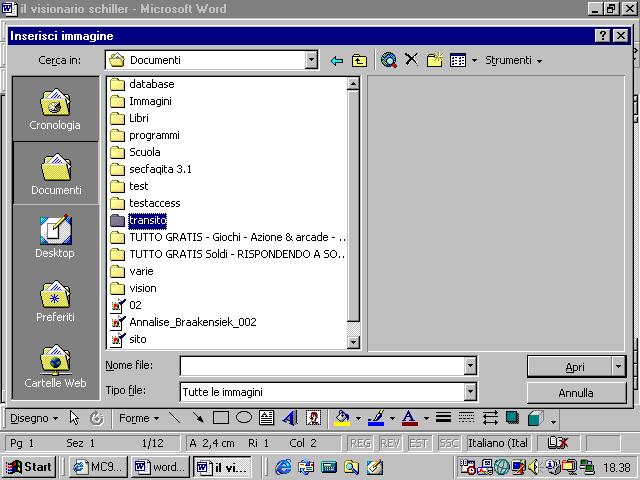Select the Line drawing tool
Image resolution: width=640 pixels, height=480 pixels.
tap(175, 418)
